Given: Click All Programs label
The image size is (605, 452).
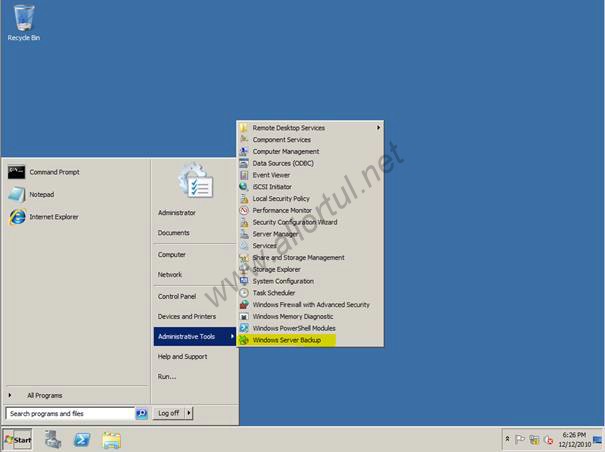Looking at the screenshot, I should [45, 395].
